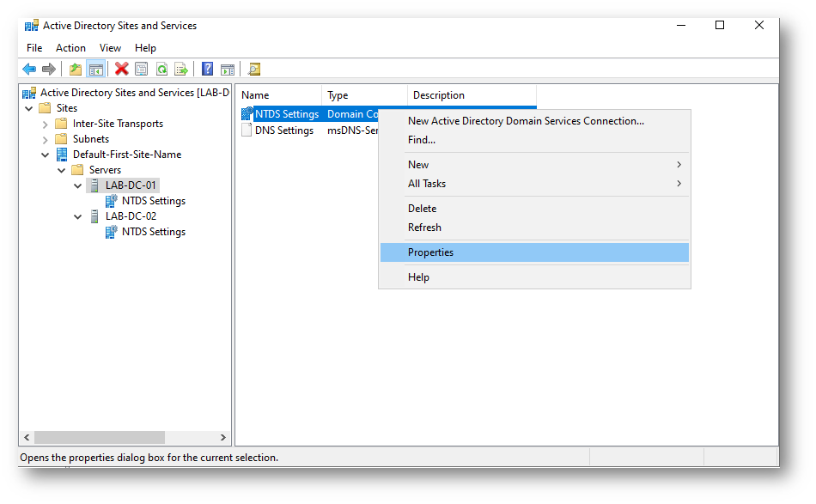Click the tree pane scroll-right arrow
This screenshot has height=504, width=816.
pos(223,437)
